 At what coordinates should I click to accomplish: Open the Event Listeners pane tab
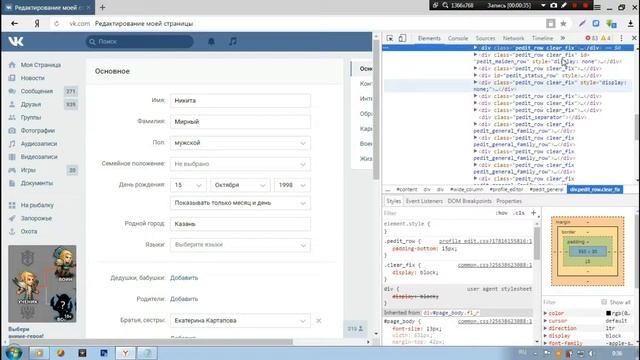pos(424,201)
